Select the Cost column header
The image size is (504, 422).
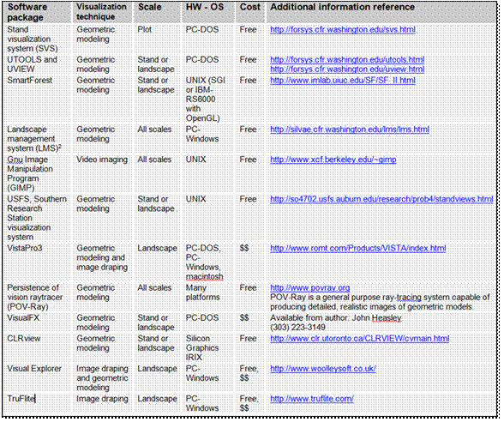click(x=249, y=7)
